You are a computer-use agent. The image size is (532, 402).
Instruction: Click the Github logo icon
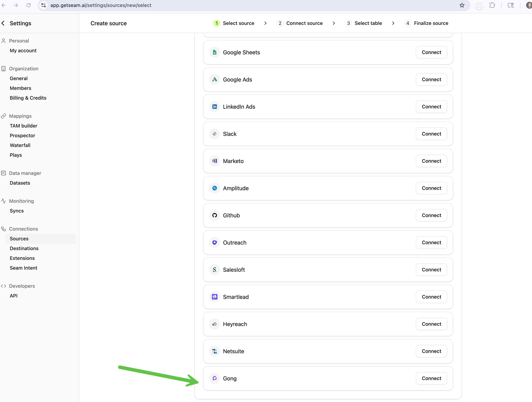coord(214,216)
